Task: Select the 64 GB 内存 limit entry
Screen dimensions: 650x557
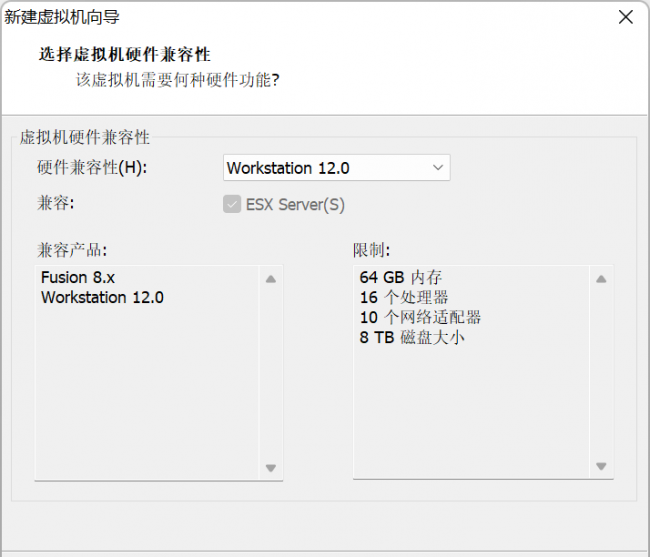Action: coord(400,277)
